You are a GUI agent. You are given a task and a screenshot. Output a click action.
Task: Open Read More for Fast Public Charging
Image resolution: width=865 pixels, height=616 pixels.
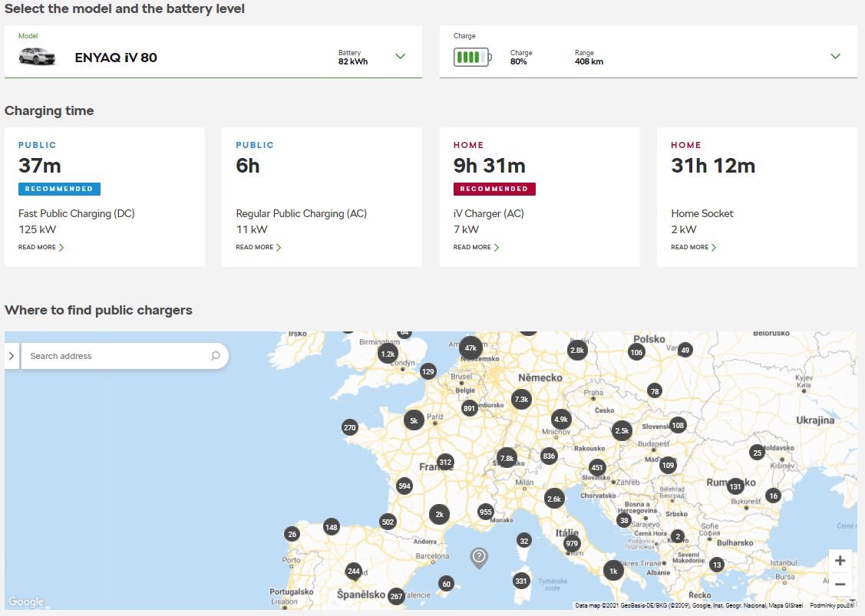[x=41, y=247]
